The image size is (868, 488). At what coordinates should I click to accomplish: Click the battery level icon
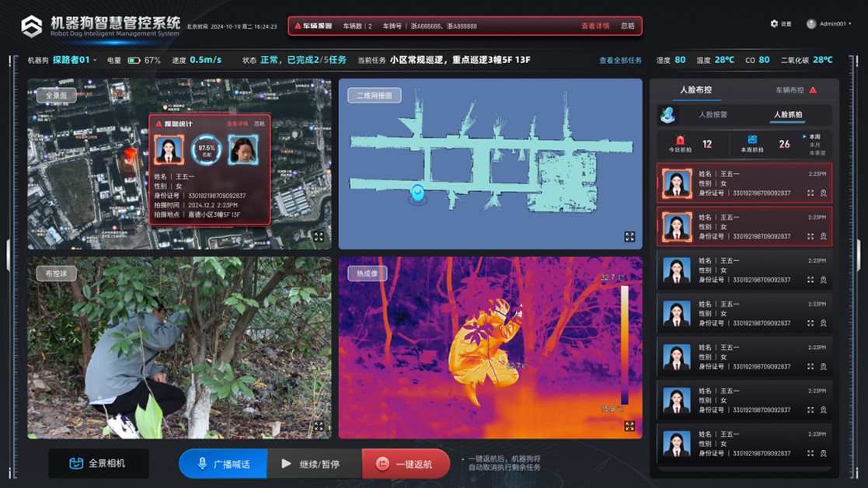(x=134, y=61)
